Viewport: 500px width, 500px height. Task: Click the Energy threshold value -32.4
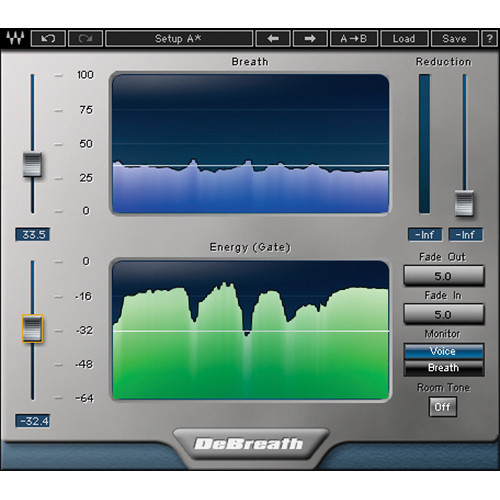tap(33, 421)
